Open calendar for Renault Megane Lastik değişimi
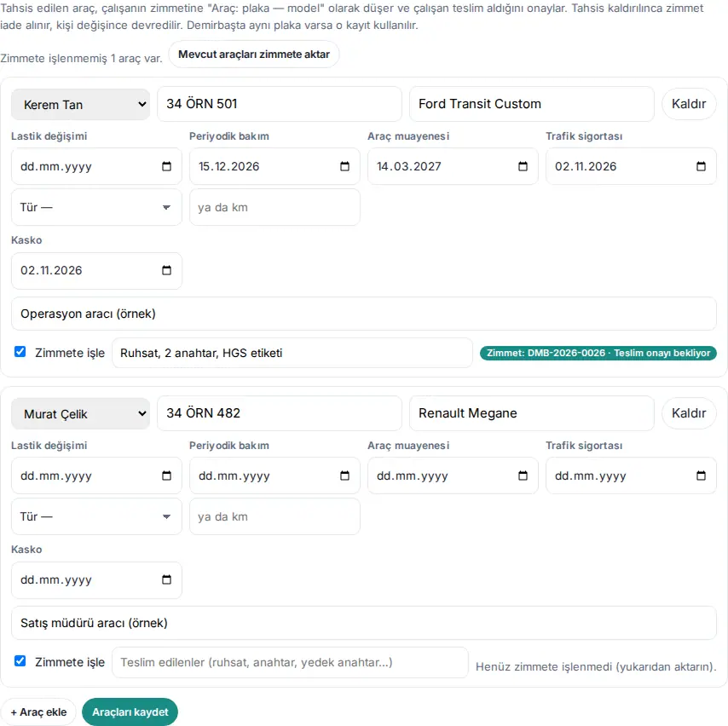The image size is (728, 726). 166,475
